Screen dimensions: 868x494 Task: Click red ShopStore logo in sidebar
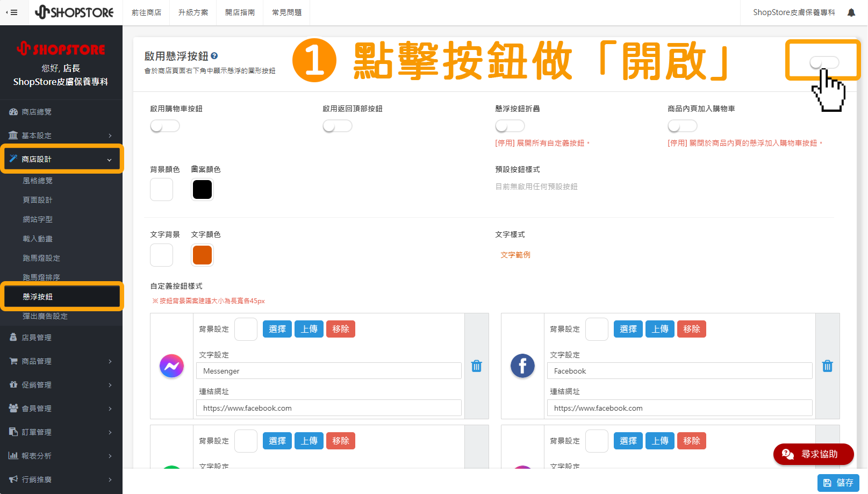(61, 49)
